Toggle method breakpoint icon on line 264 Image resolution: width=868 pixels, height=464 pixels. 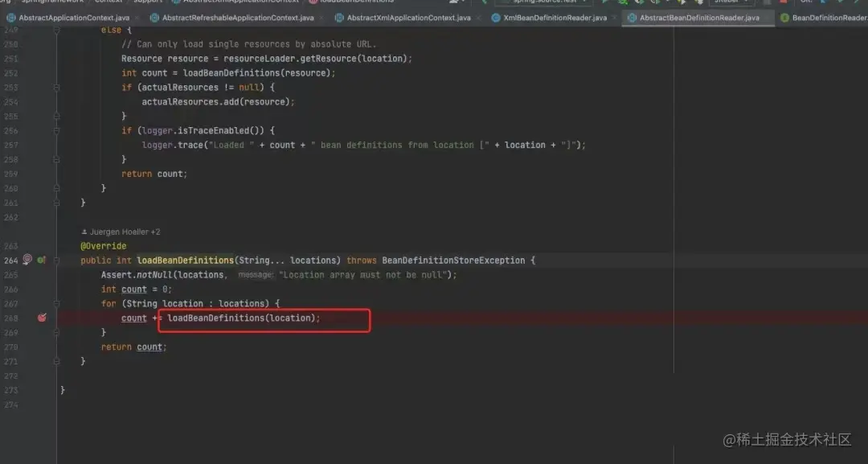pos(27,260)
